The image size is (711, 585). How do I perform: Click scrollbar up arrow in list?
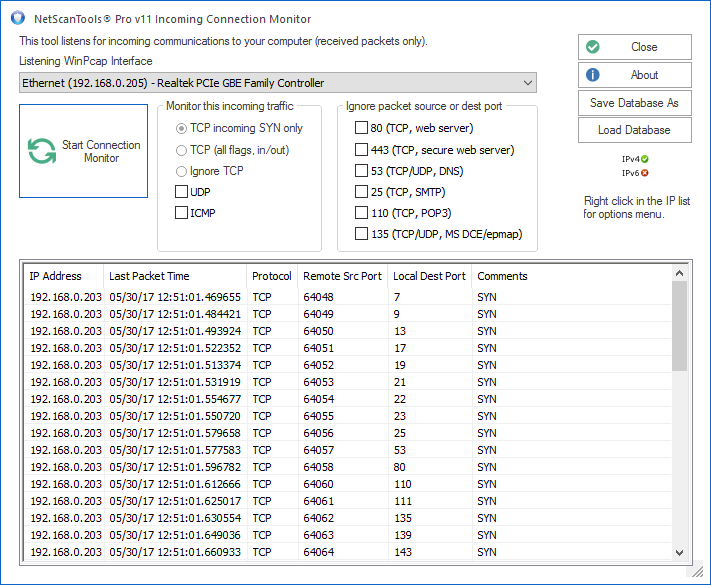click(x=679, y=273)
